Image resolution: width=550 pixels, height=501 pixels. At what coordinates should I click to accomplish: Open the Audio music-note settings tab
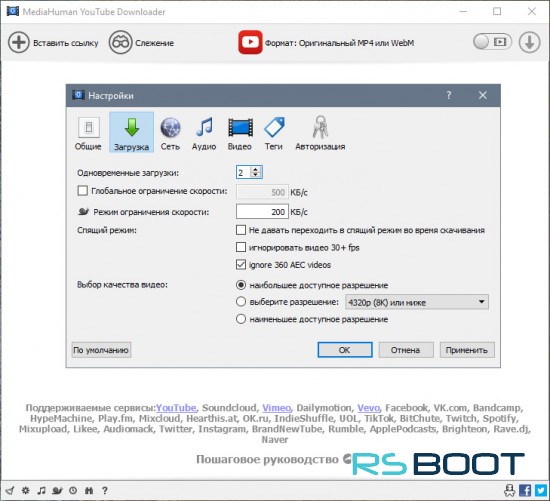(x=204, y=134)
